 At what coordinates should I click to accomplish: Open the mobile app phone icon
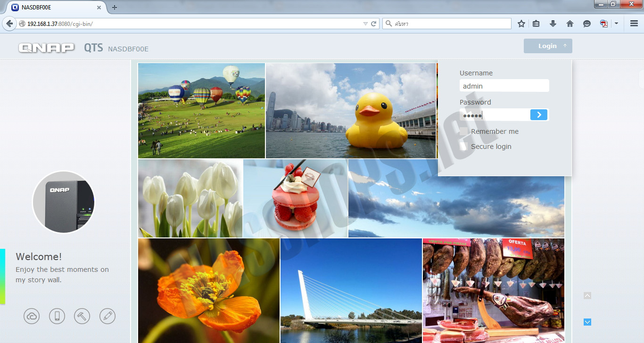(57, 316)
